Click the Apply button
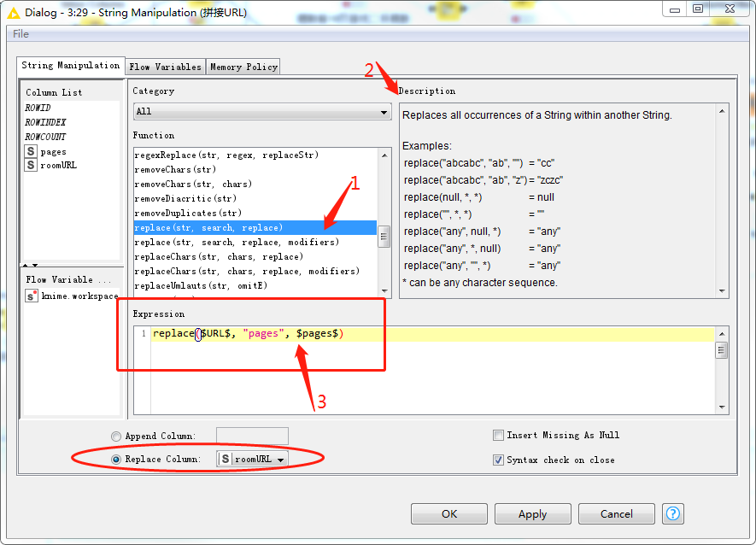The height and width of the screenshot is (545, 756). 532,513
